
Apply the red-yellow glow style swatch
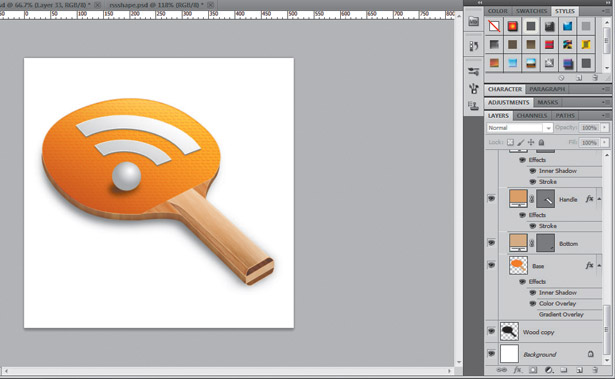pyautogui.click(x=512, y=26)
